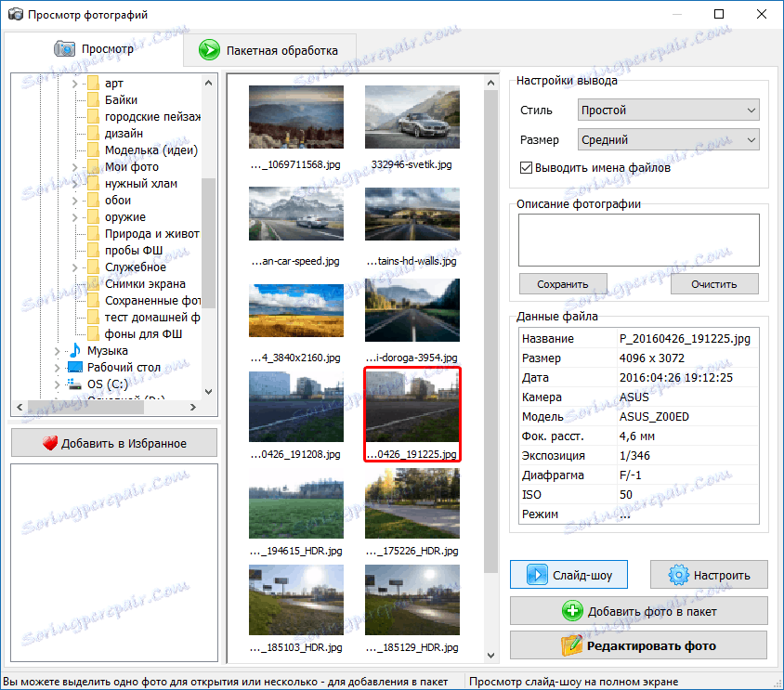Image resolution: width=784 pixels, height=690 pixels.
Task: Expand the обои folder node
Action: coord(74,201)
